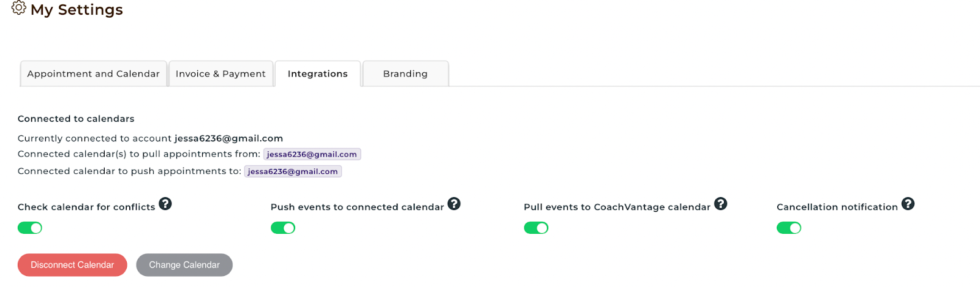Click the push appointments calendar email chip
This screenshot has height=287, width=980.
293,171
